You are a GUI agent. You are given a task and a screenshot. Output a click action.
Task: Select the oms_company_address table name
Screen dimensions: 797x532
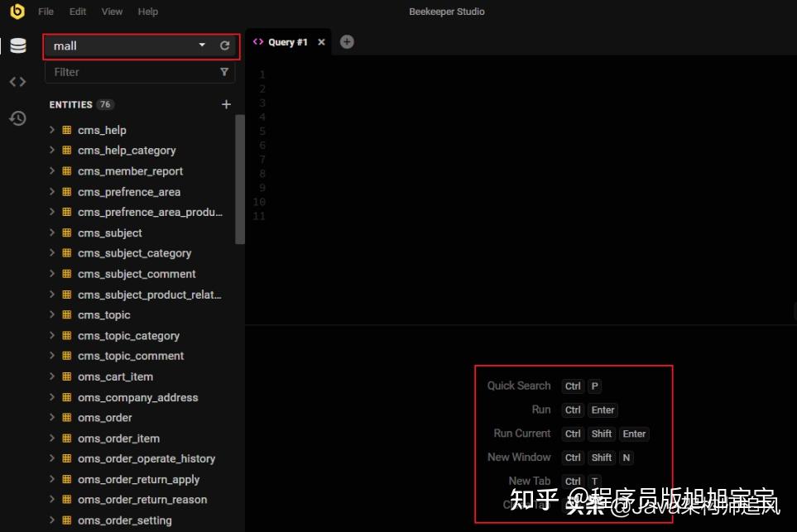click(137, 397)
